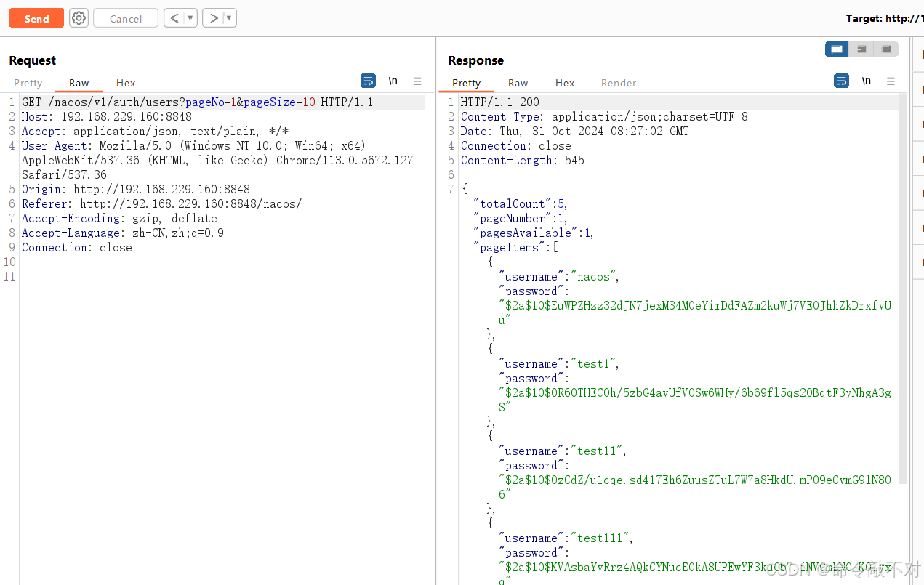924x585 pixels.
Task: Toggle word wrap icon in Request panel
Action: (369, 81)
